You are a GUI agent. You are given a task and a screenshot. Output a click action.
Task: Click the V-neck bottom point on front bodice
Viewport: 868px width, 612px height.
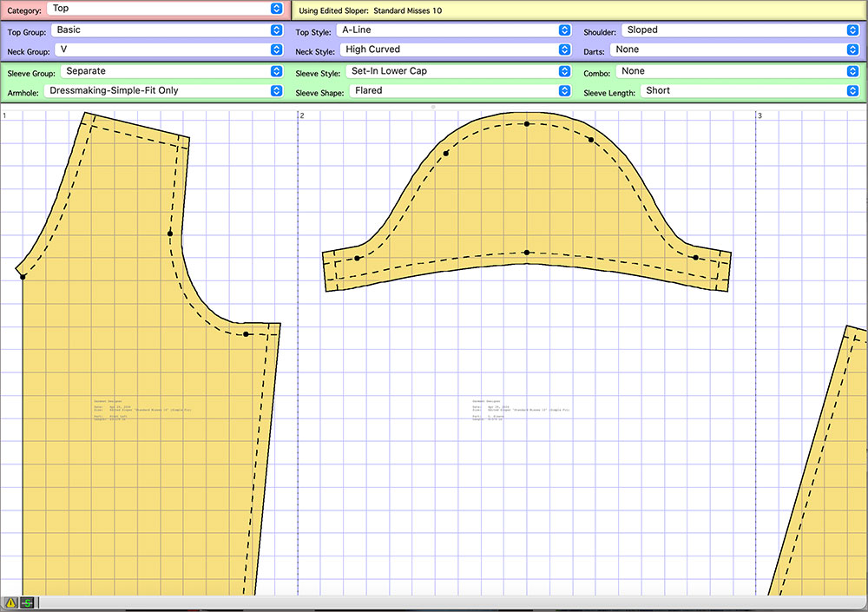(23, 276)
